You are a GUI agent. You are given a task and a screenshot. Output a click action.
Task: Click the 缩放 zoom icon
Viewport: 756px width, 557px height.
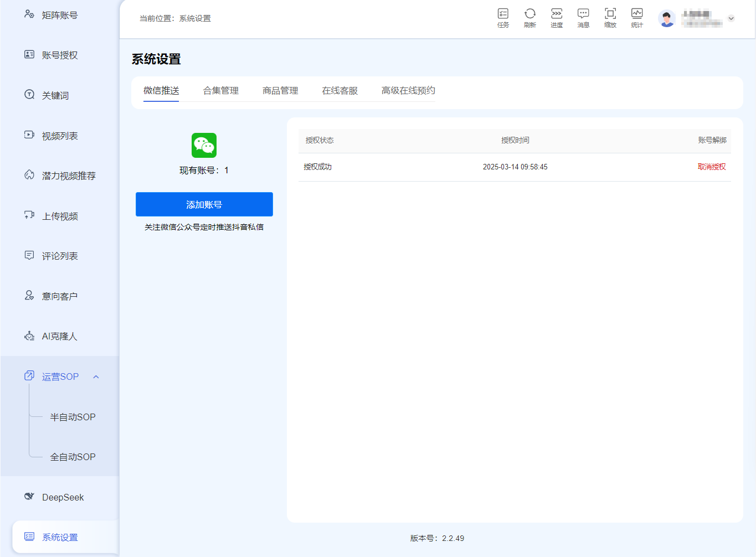pyautogui.click(x=610, y=13)
